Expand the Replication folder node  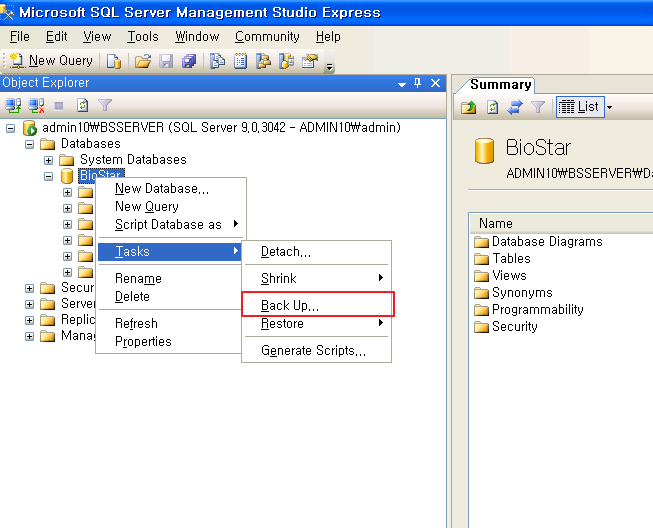(30, 320)
